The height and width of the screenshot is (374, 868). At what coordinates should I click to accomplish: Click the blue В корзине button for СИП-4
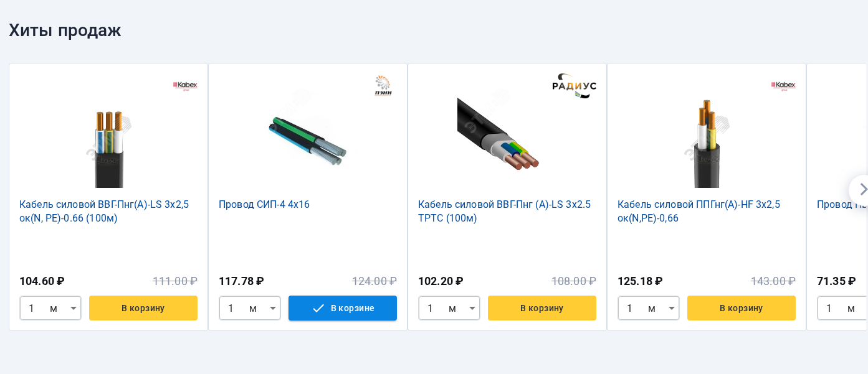coord(343,308)
